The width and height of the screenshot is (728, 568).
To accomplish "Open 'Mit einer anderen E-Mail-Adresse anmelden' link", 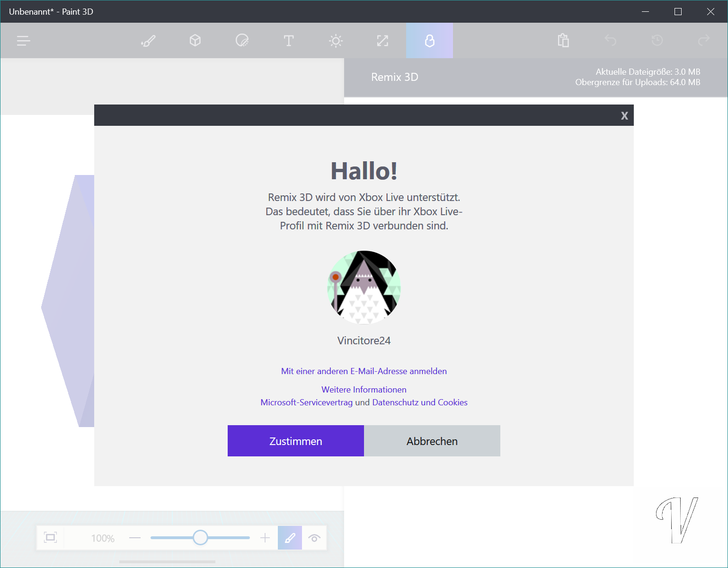I will [364, 371].
